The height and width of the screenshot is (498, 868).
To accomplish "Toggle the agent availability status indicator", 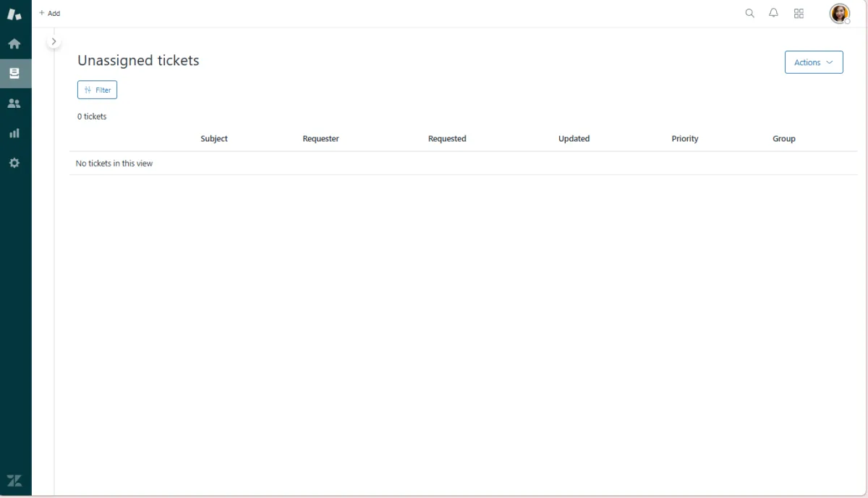I will [x=847, y=21].
